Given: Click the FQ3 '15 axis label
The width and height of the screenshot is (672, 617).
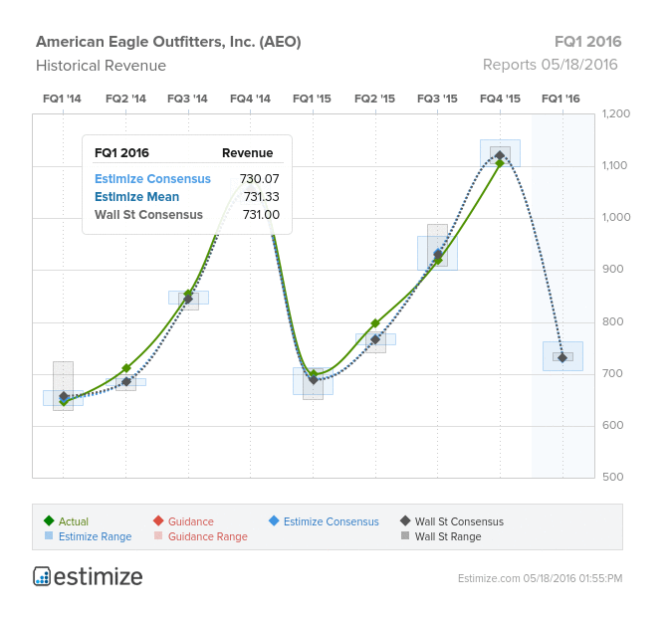Looking at the screenshot, I should 437,99.
